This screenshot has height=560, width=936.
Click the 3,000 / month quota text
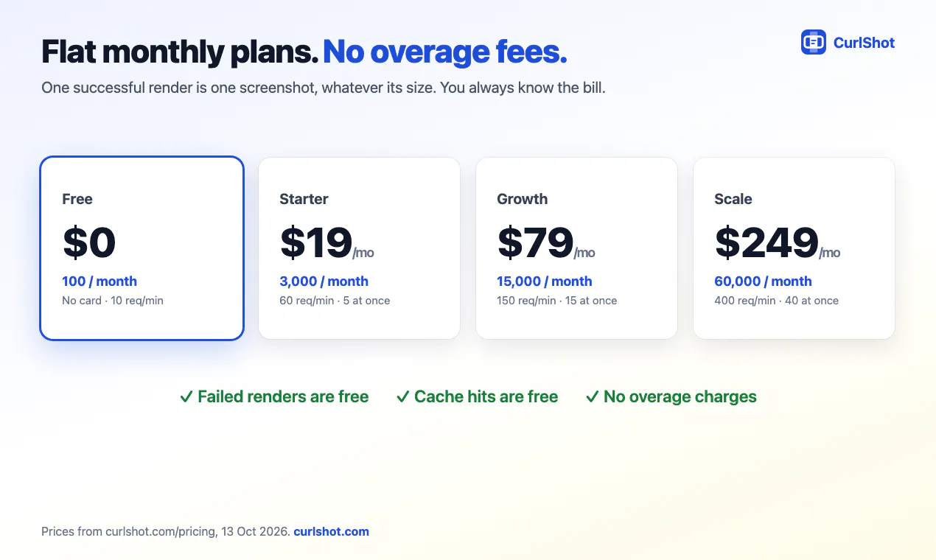point(324,281)
